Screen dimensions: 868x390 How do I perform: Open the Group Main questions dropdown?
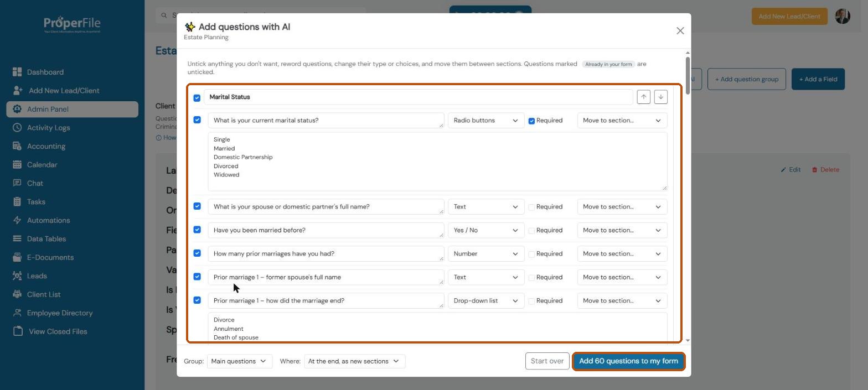click(239, 361)
